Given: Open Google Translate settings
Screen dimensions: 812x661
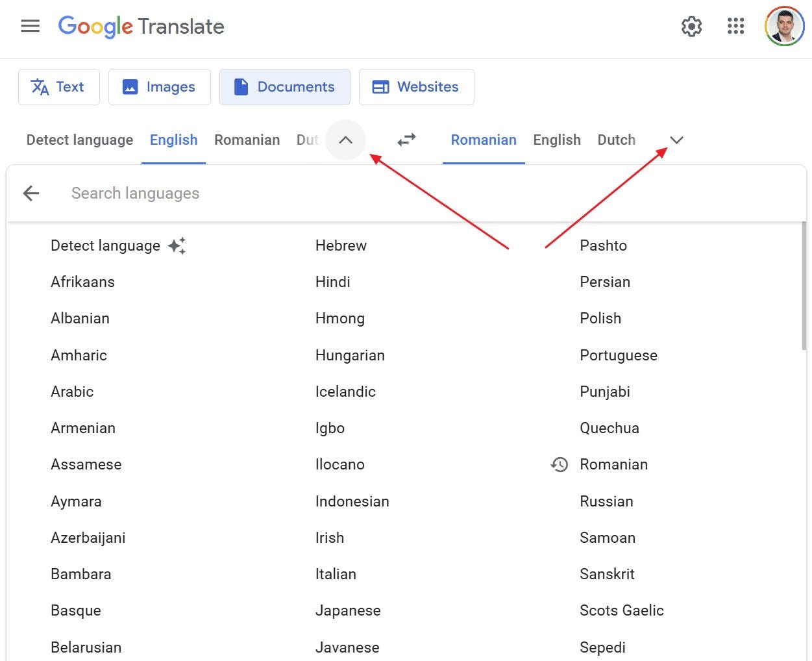Looking at the screenshot, I should [x=691, y=27].
